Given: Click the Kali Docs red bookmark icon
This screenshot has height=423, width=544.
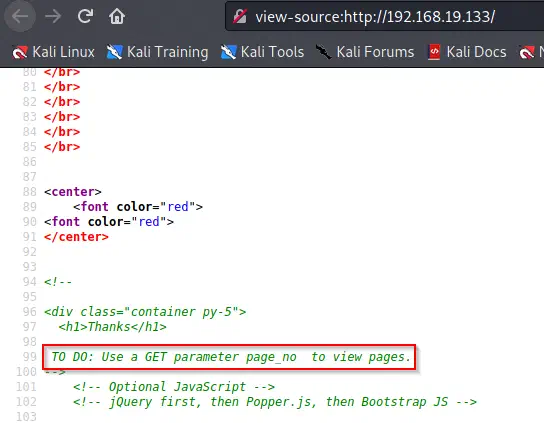Looking at the screenshot, I should tap(434, 52).
